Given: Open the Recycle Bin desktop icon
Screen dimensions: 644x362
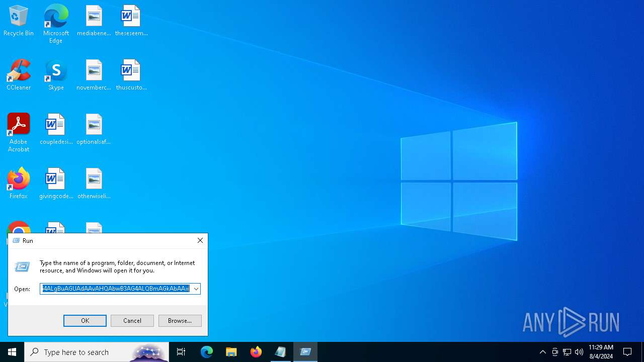Looking at the screenshot, I should tap(19, 21).
